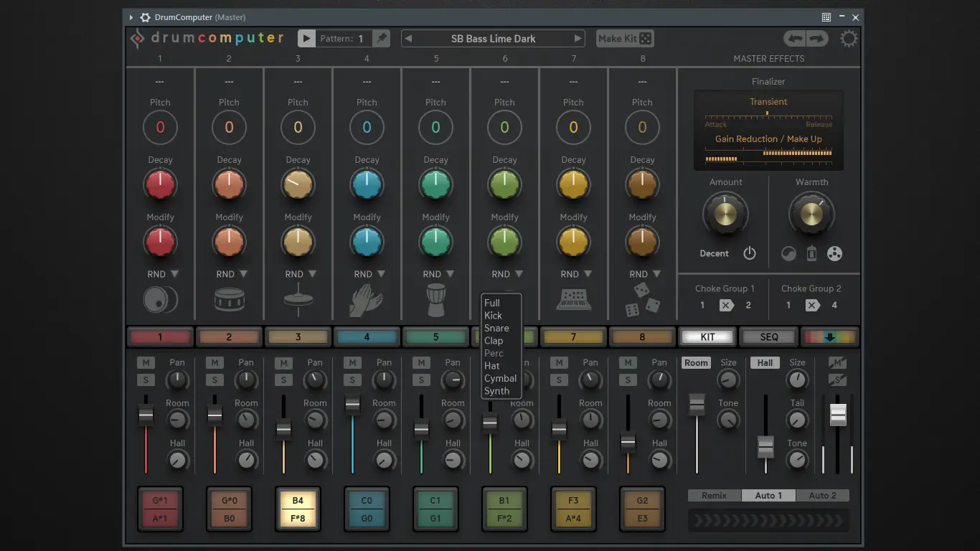Mute channel 1 with the M button
The height and width of the screenshot is (551, 980).
(146, 363)
